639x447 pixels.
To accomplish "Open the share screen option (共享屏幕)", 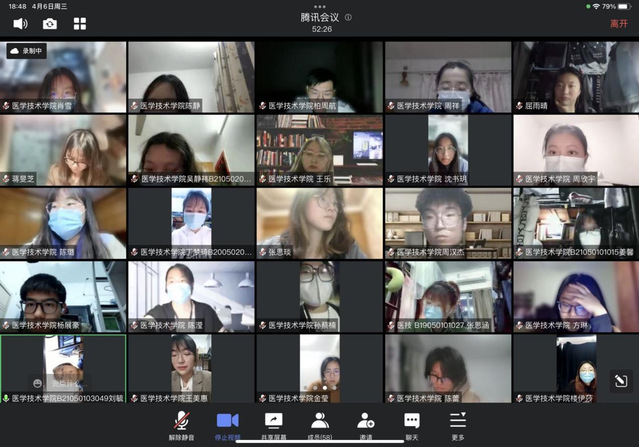I will [273, 424].
